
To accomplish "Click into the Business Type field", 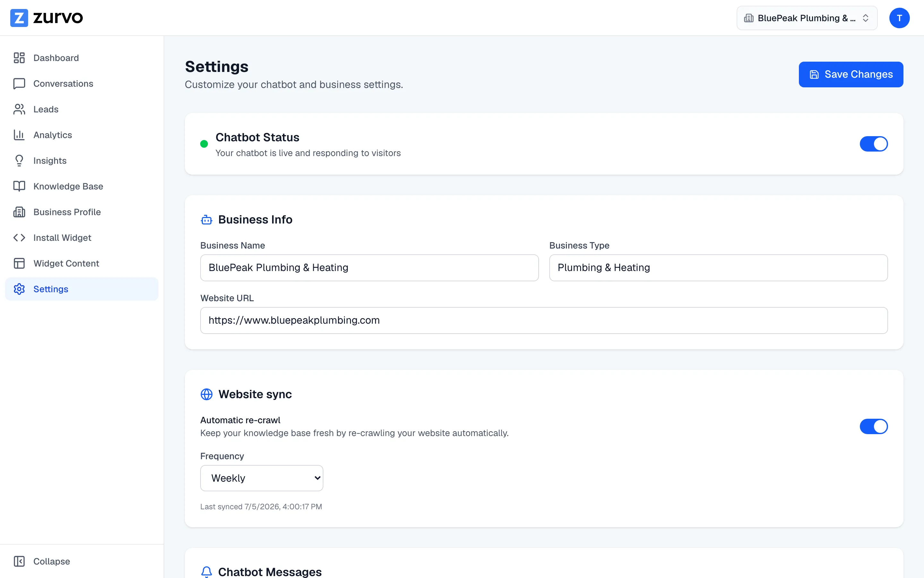I will pos(718,267).
